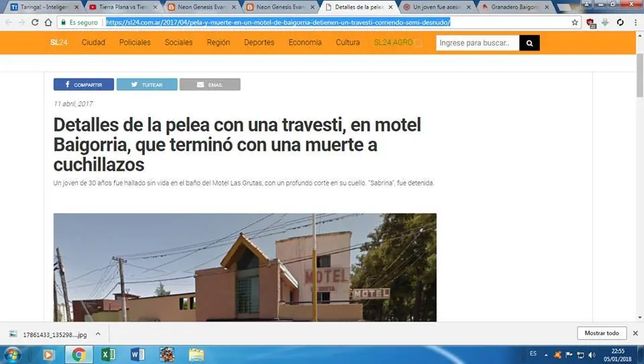The width and height of the screenshot is (644, 364).
Task: Click the Es seguro site security label
Action: (79, 22)
